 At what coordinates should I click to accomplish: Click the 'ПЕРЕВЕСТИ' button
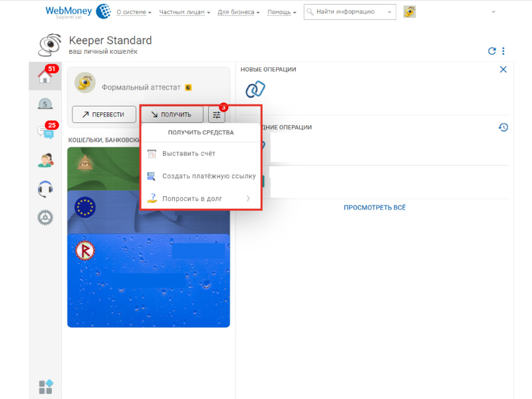point(104,114)
